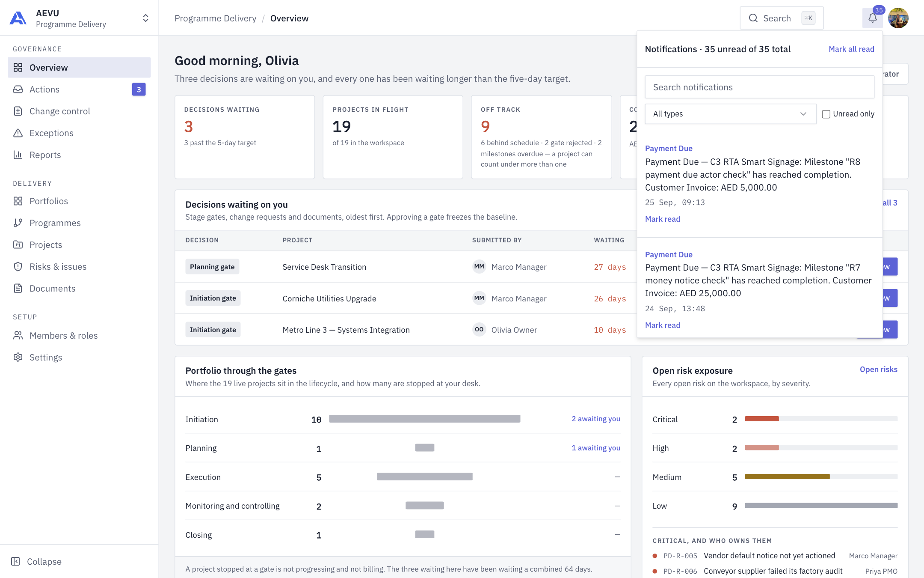This screenshot has width=924, height=578.
Task: Click the Projects folder icon
Action: coord(18,245)
